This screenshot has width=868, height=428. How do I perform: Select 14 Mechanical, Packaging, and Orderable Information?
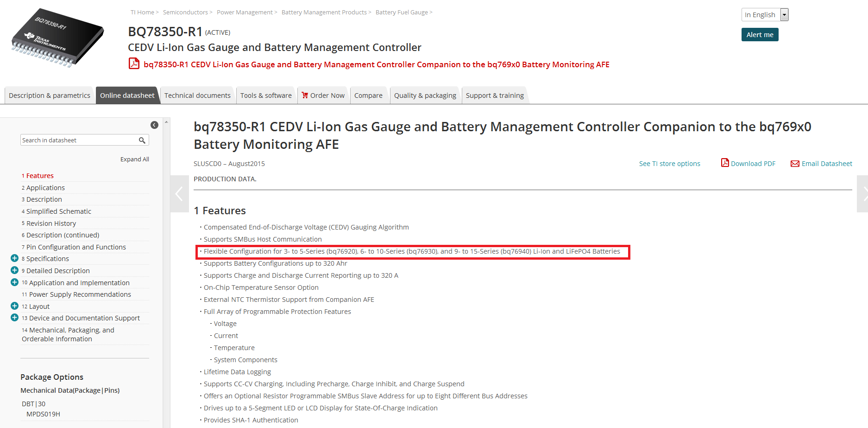pos(68,334)
